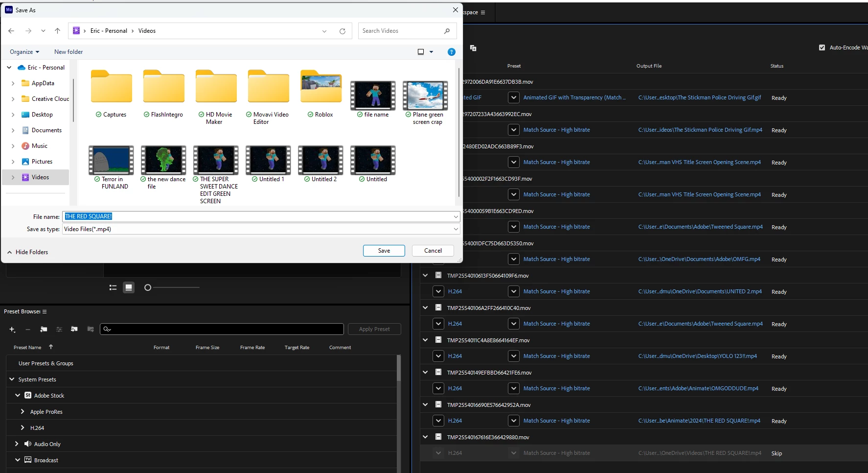The width and height of the screenshot is (868, 473).
Task: Open the workspace menu hamburger icon
Action: click(x=483, y=12)
